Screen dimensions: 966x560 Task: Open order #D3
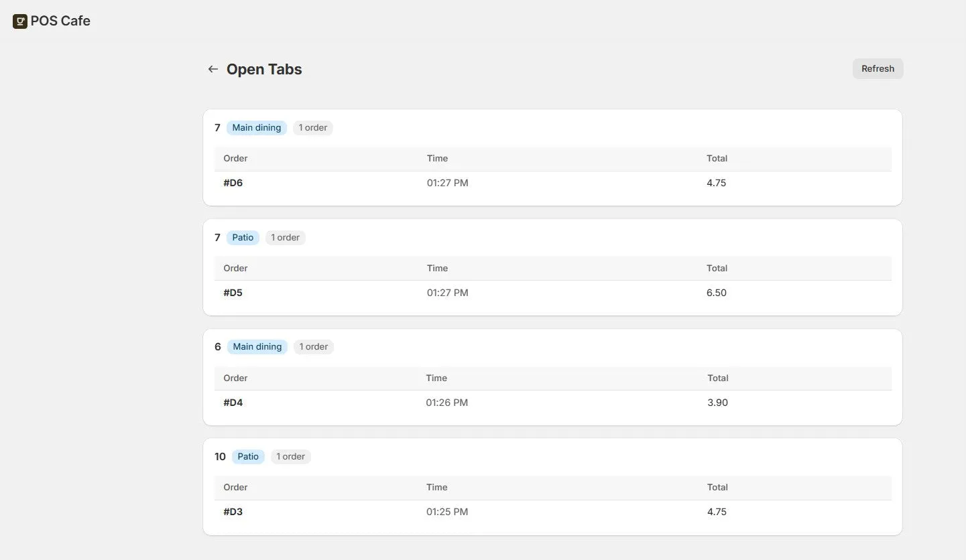[233, 512]
